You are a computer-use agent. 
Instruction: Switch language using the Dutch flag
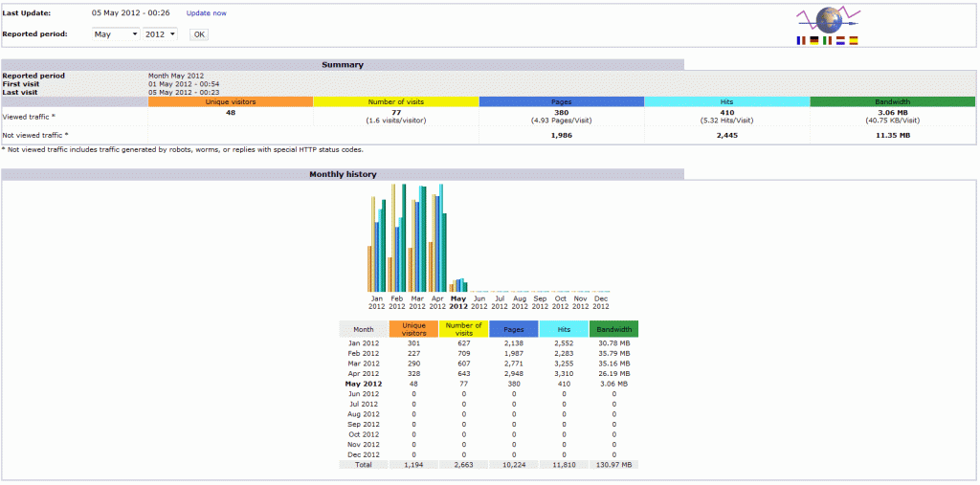[840, 41]
